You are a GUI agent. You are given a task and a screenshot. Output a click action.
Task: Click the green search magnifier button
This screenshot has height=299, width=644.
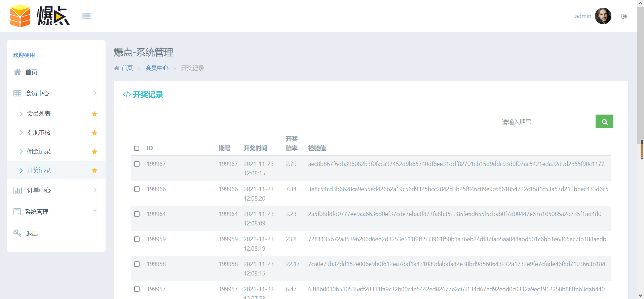coord(604,122)
